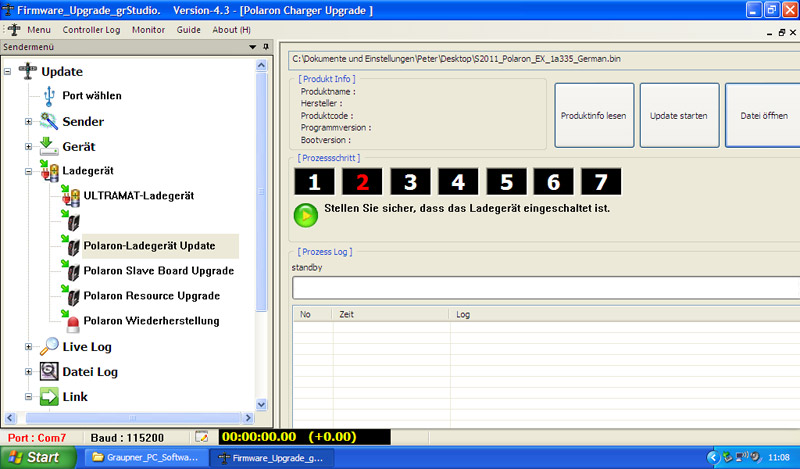Click the unlabeled charger icon below ULTRAMAT
Image resolution: width=800 pixels, height=469 pixels.
[71, 220]
